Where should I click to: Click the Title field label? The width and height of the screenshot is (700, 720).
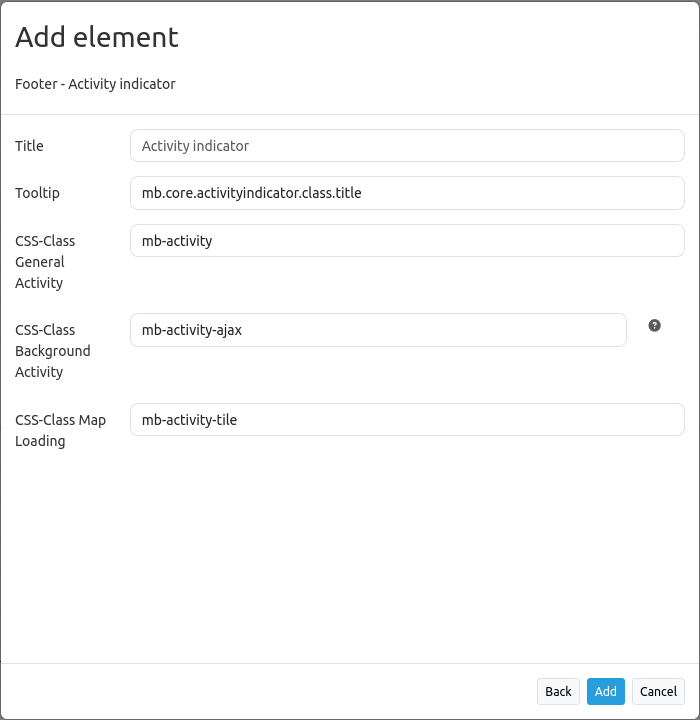29,146
